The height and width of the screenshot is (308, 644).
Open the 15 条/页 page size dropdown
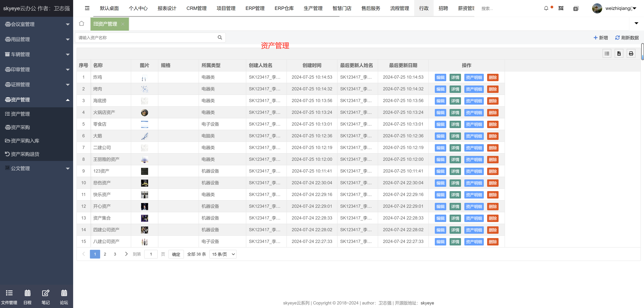tap(223, 254)
